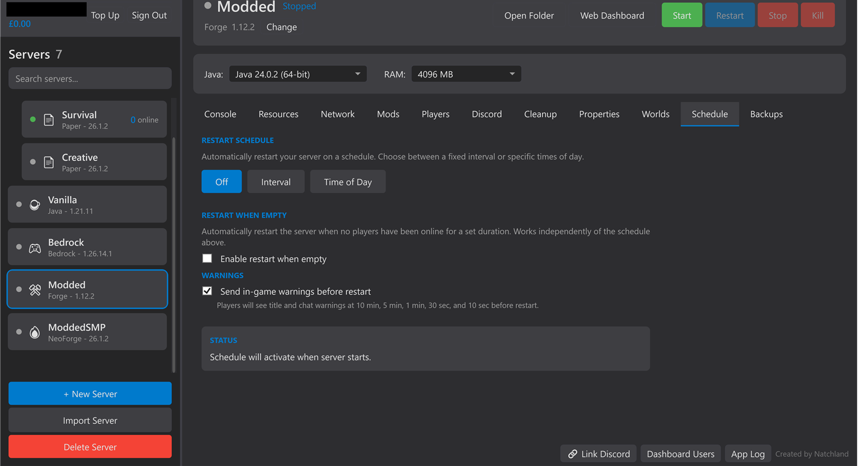Open the Java version dropdown
Viewport: 868px width, 466px height.
tap(297, 73)
